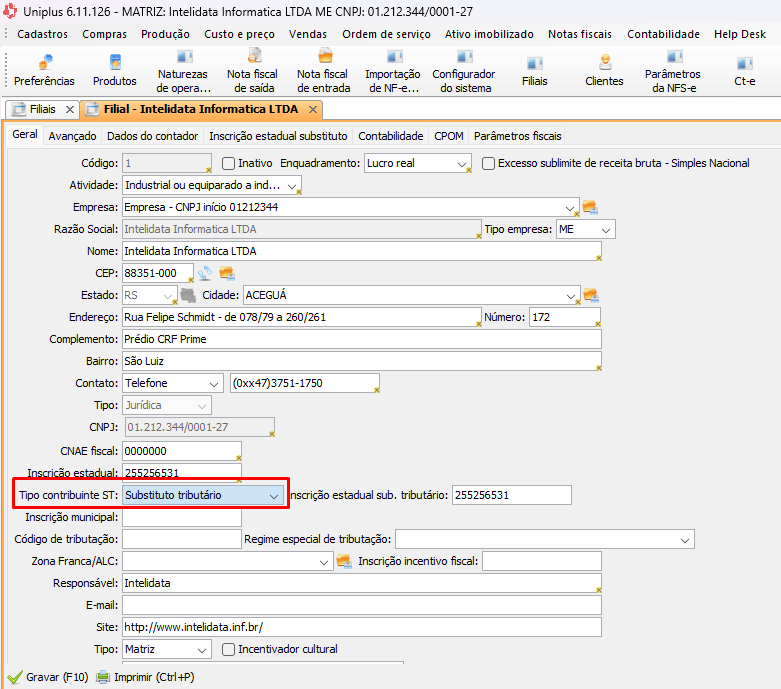This screenshot has width=781, height=689.
Task: Click the Imprimir printer icon
Action: pyautogui.click(x=103, y=677)
